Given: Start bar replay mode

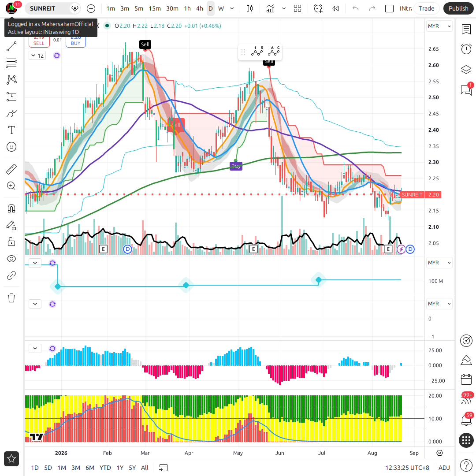Looking at the screenshot, I should [x=335, y=8].
